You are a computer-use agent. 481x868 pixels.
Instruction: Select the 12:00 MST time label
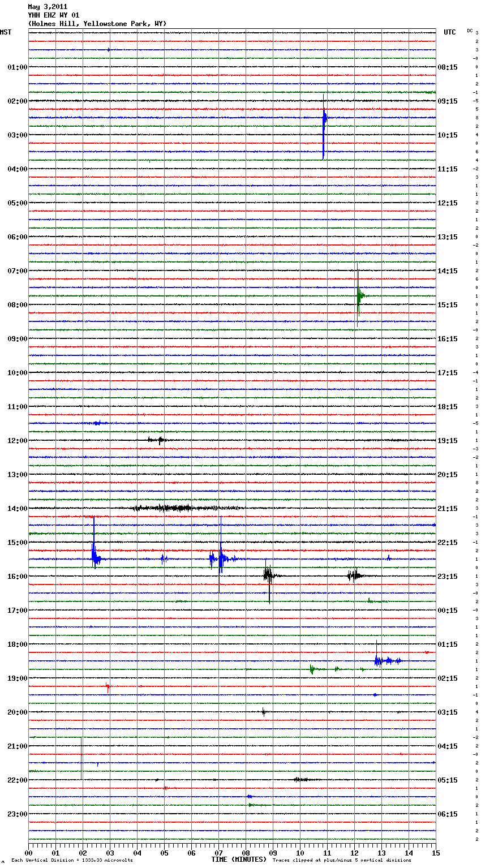pyautogui.click(x=18, y=441)
